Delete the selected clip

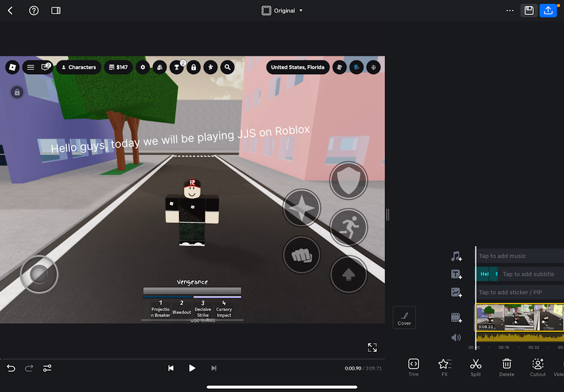[507, 368]
